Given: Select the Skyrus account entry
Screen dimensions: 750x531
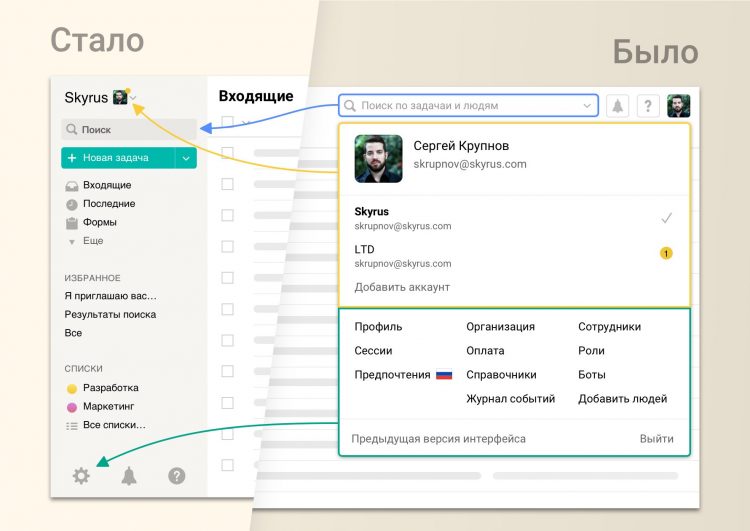Looking at the screenshot, I should click(x=402, y=218).
